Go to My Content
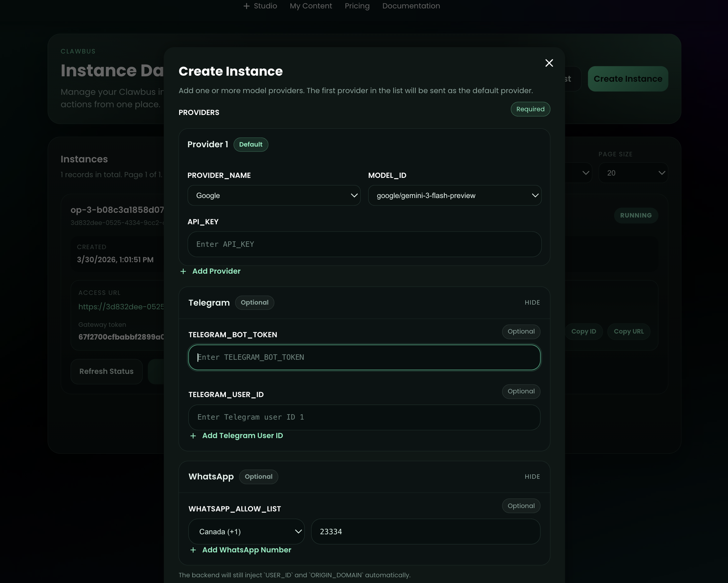728x583 pixels. click(311, 6)
